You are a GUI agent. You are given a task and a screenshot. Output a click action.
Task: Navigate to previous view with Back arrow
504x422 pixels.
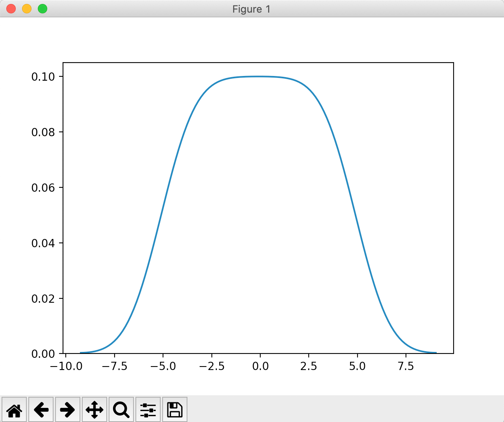tap(41, 409)
